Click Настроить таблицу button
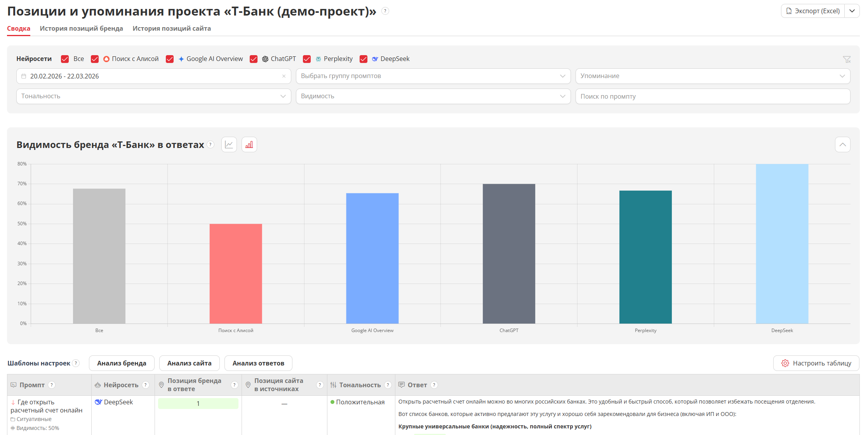The height and width of the screenshot is (435, 868). tap(816, 363)
